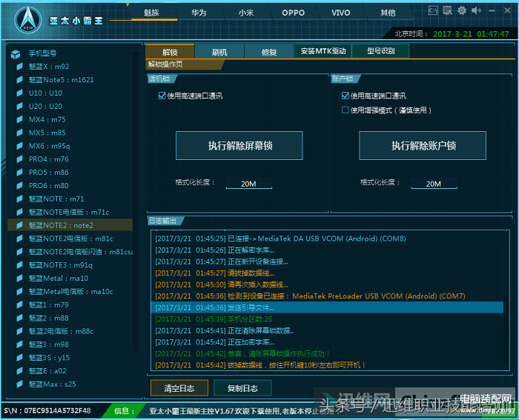Switch to the 其他 brand tab
Viewport: 519px width, 420px height.
coord(388,13)
